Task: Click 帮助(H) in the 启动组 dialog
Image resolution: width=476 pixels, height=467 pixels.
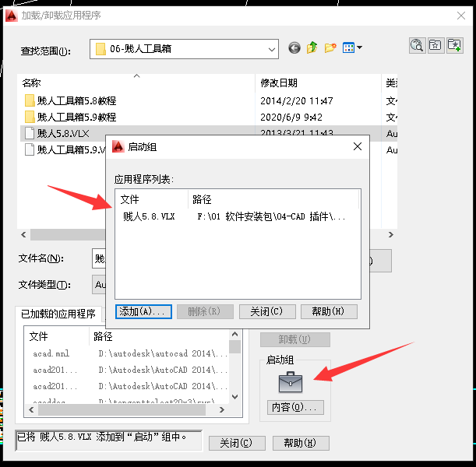Action: coord(329,311)
